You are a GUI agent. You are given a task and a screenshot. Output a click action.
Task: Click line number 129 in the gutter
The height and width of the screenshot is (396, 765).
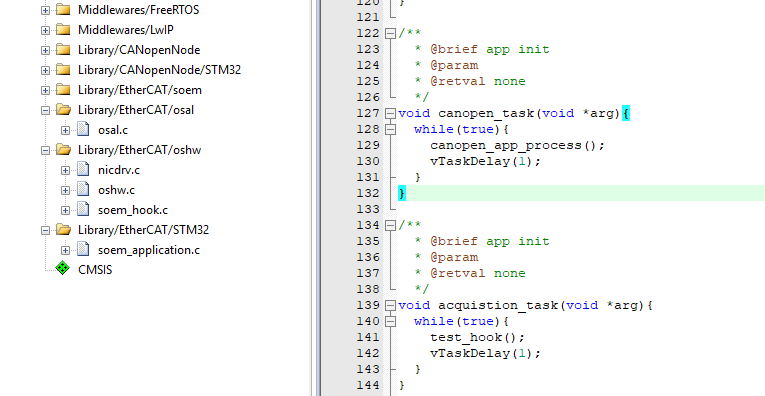(x=368, y=145)
